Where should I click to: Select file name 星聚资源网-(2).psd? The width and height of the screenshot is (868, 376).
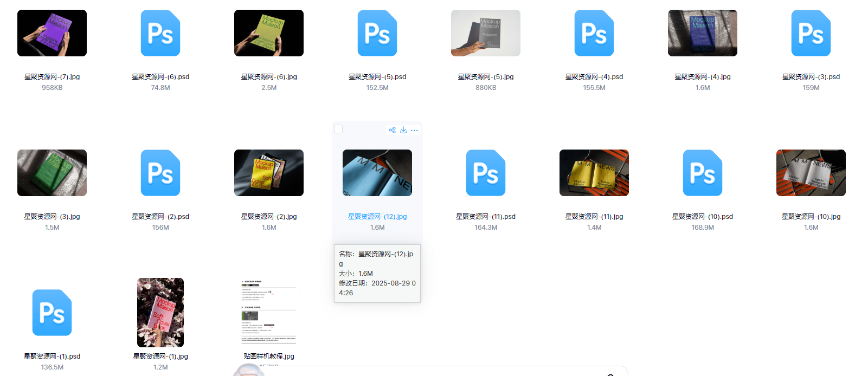click(160, 217)
